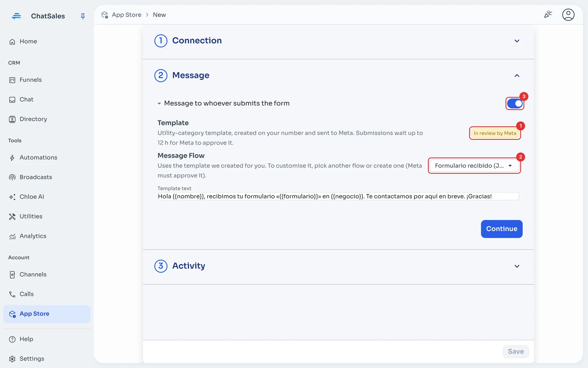Click the Directory icon
Image resolution: width=588 pixels, height=368 pixels.
click(x=12, y=119)
